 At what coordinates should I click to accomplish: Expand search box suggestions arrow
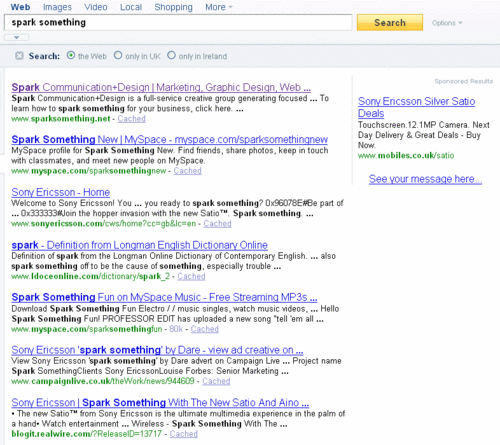16,37
